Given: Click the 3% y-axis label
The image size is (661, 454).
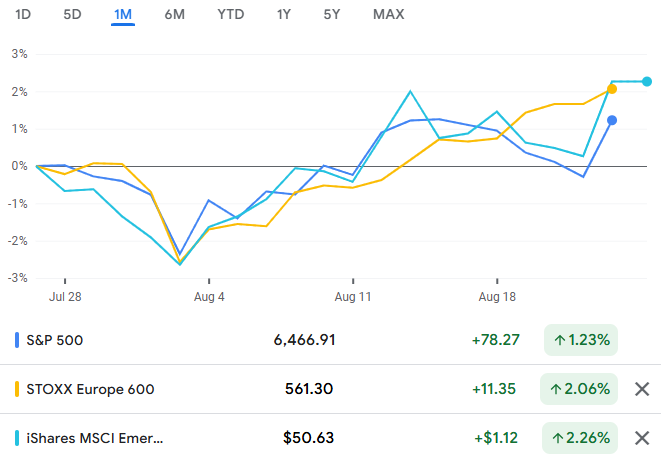Looking at the screenshot, I should [19, 54].
